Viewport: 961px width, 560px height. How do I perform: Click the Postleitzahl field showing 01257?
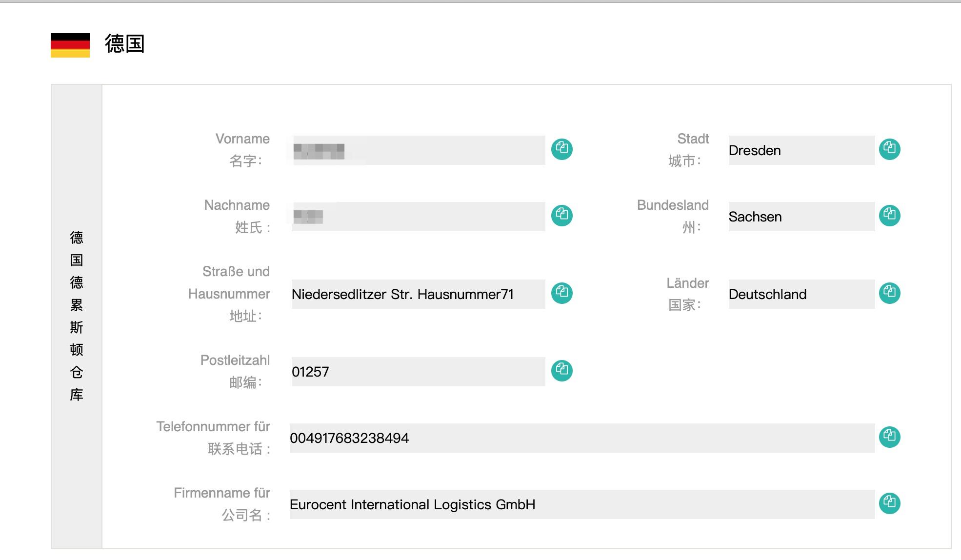pos(418,372)
